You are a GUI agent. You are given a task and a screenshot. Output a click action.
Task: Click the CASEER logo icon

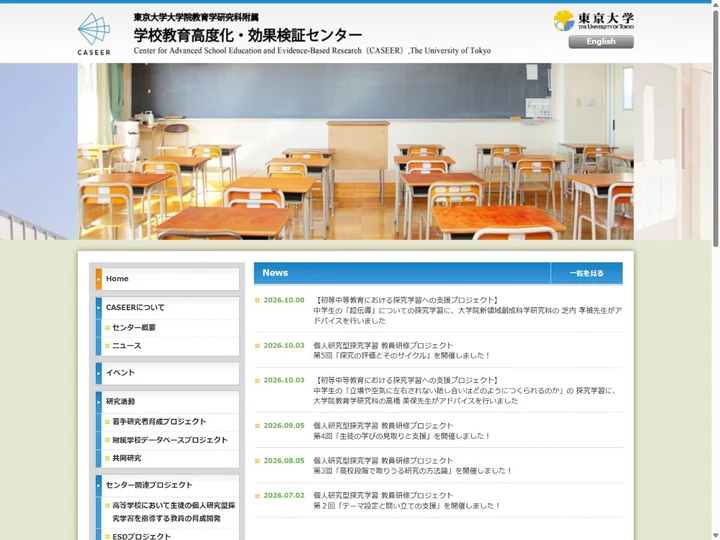(x=94, y=34)
